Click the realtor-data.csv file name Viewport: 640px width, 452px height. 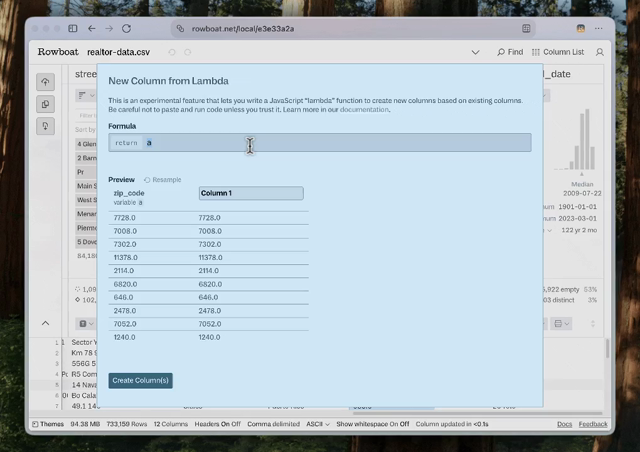pos(118,52)
